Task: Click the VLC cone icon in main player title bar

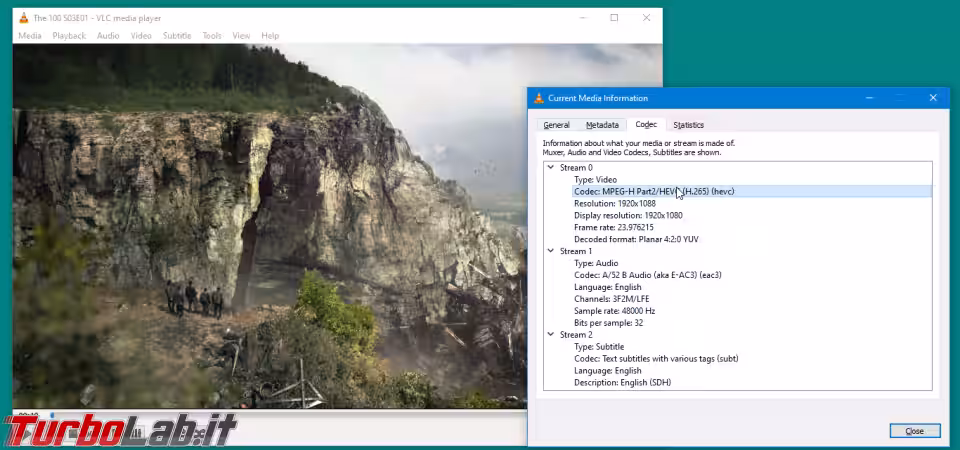Action: (x=24, y=18)
